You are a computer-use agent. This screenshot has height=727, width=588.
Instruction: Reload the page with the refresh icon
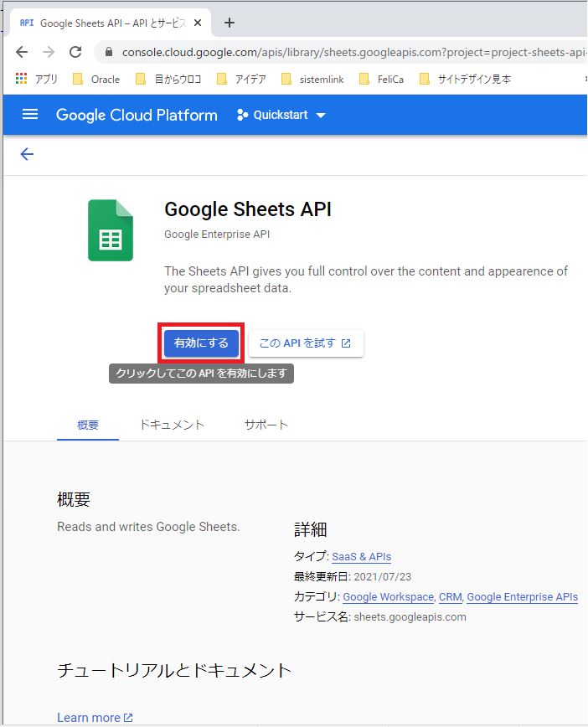point(75,51)
